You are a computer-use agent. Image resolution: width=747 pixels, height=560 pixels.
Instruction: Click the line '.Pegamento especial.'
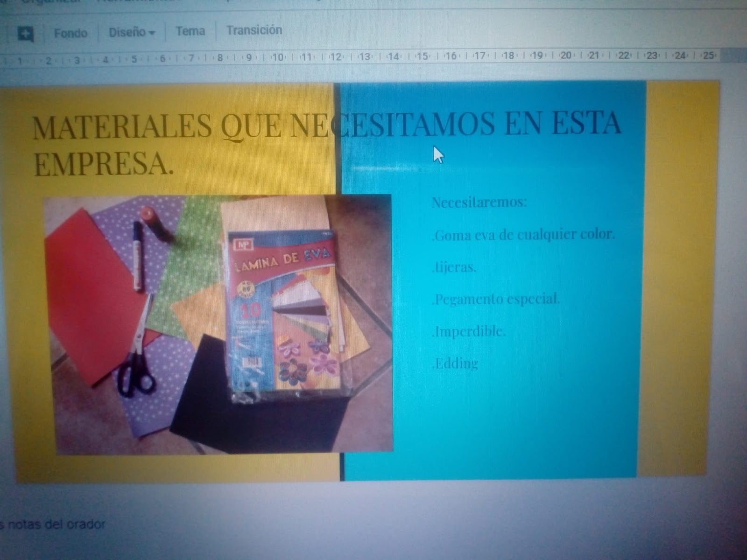496,299
